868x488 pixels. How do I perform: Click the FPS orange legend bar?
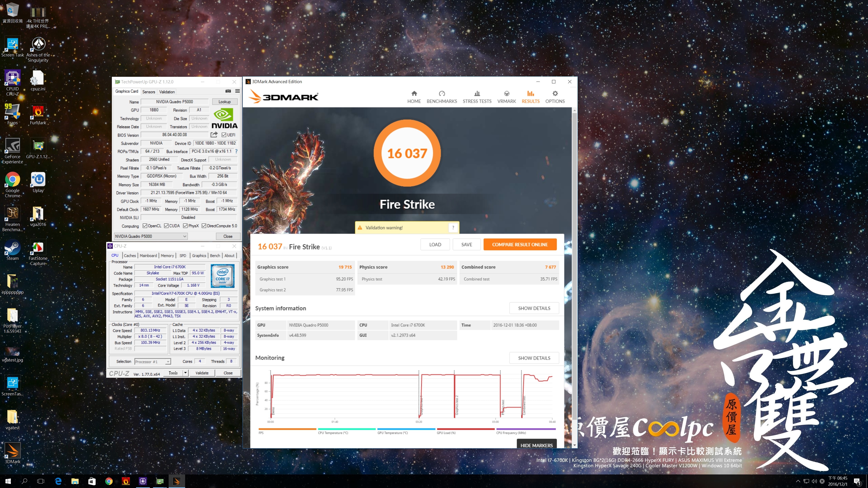click(288, 429)
